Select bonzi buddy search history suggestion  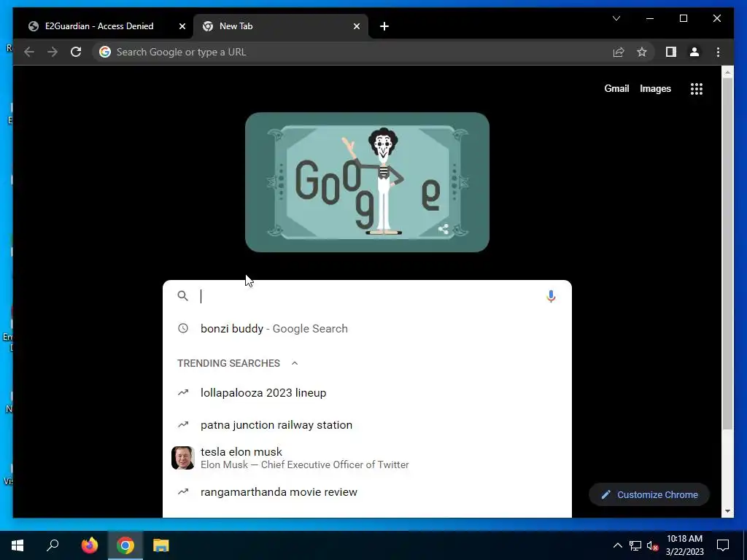coord(367,329)
